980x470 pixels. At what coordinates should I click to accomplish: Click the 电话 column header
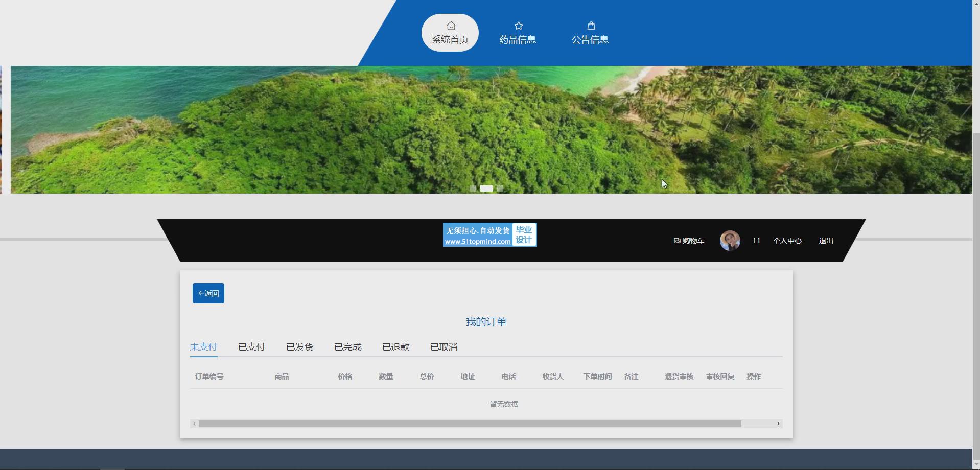(508, 377)
